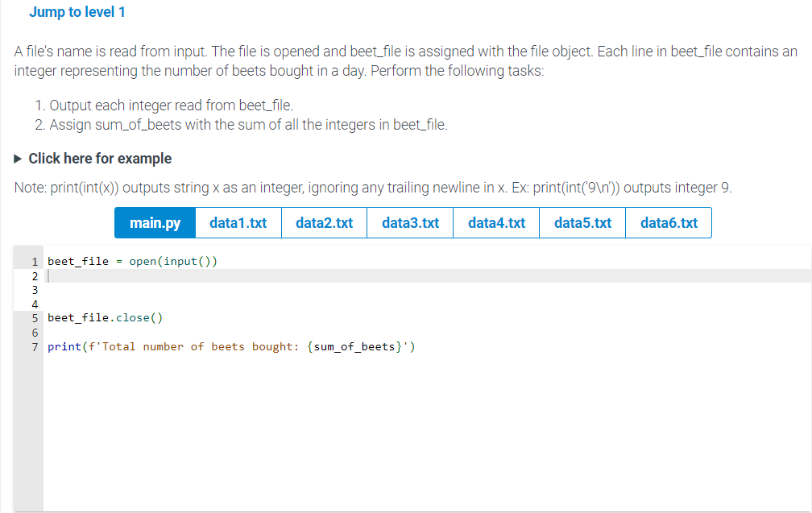View the data3.txt tab
The height and width of the screenshot is (513, 812).
[409, 222]
